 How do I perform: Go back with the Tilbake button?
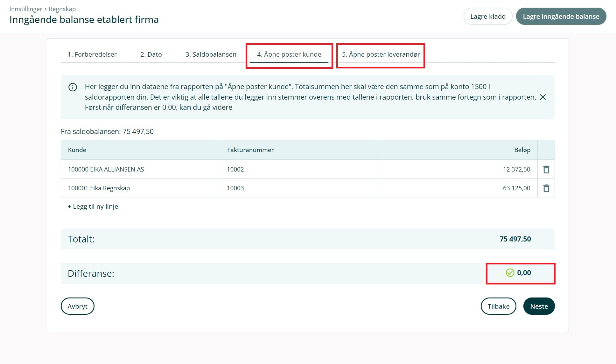coord(498,306)
